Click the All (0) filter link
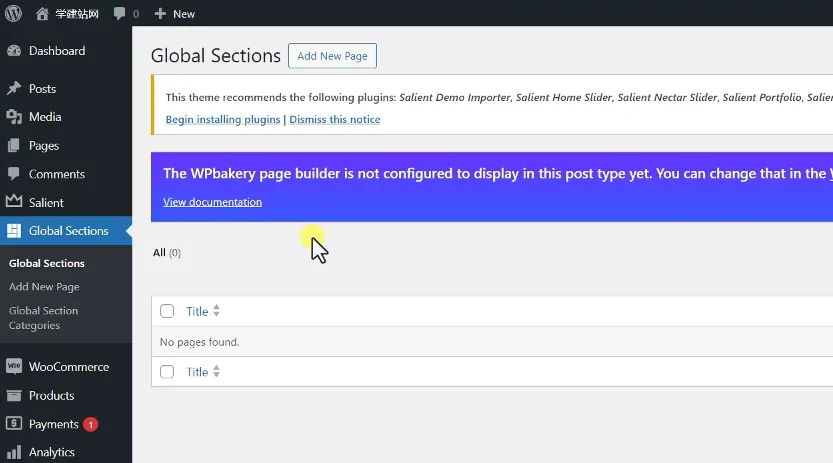 167,253
